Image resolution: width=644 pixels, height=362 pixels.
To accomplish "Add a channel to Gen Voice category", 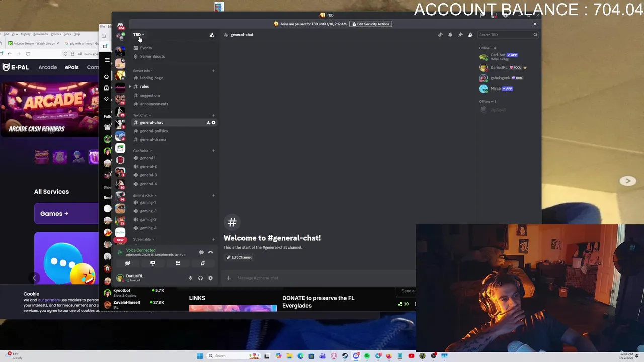I will [213, 151].
